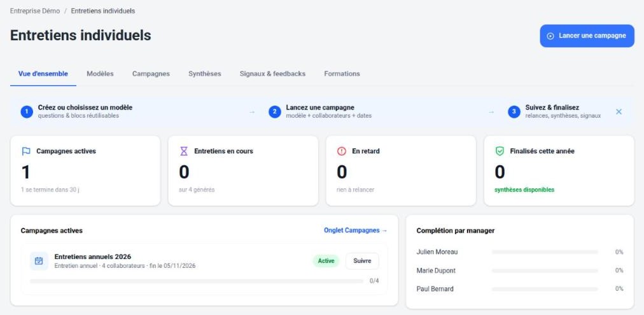Open the Formations tab

tap(342, 74)
